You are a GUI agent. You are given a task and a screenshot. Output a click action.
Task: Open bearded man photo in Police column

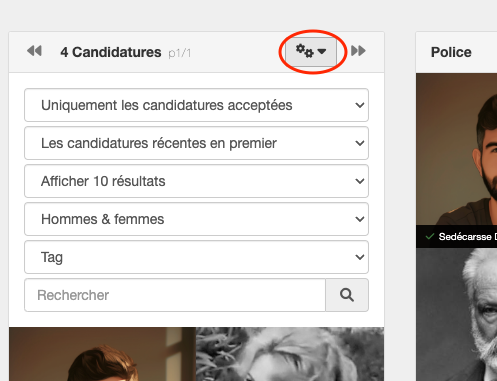tap(456, 149)
